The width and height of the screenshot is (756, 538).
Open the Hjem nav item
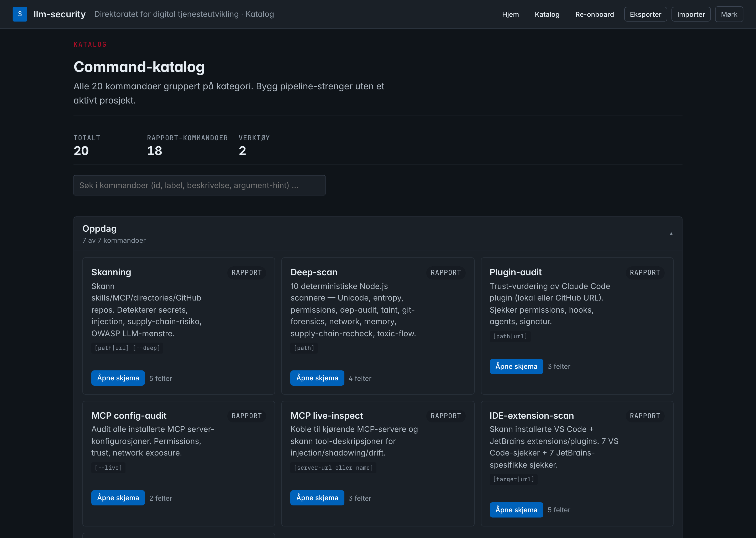pos(510,14)
